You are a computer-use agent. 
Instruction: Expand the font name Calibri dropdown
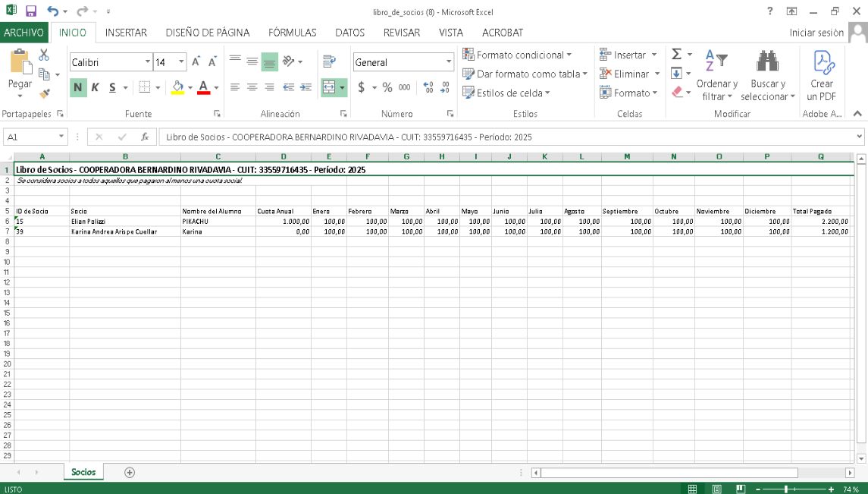(148, 62)
